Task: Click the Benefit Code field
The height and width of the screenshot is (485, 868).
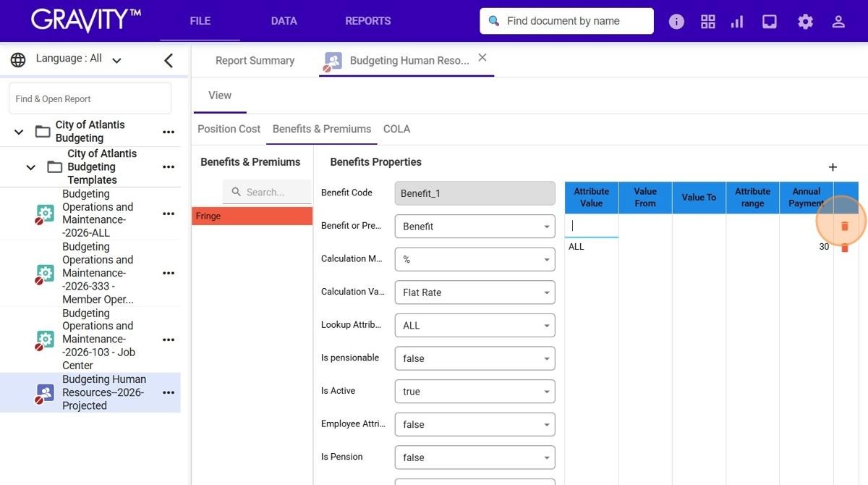Action: tap(475, 193)
